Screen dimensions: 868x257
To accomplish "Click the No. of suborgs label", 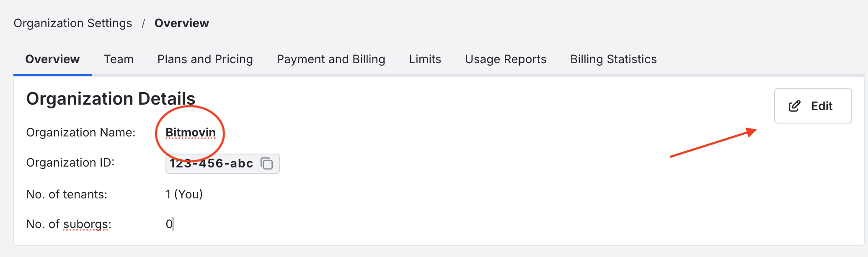I will point(69,224).
